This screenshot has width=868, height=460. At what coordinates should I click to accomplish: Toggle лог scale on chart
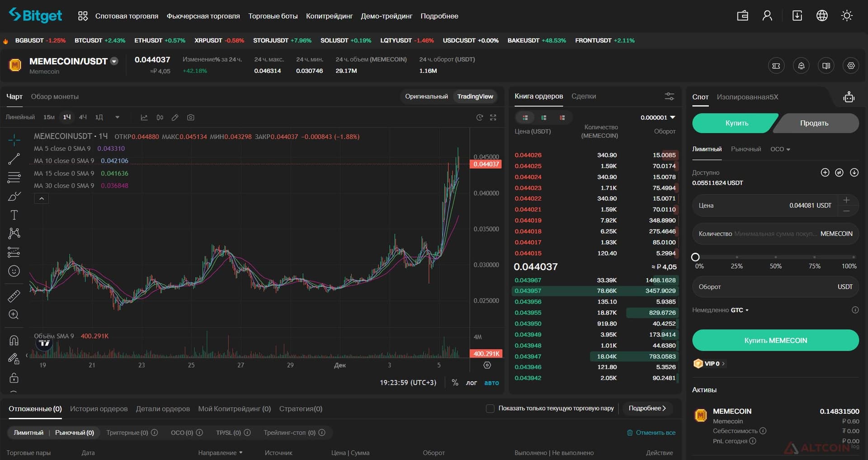point(472,383)
